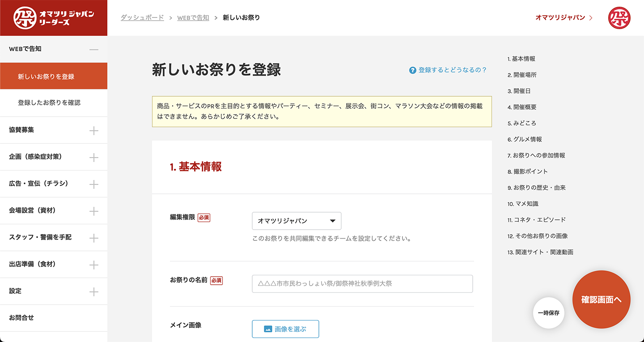
Task: Click the plus icon beside 会場設営（資材）
Action: [x=93, y=211]
